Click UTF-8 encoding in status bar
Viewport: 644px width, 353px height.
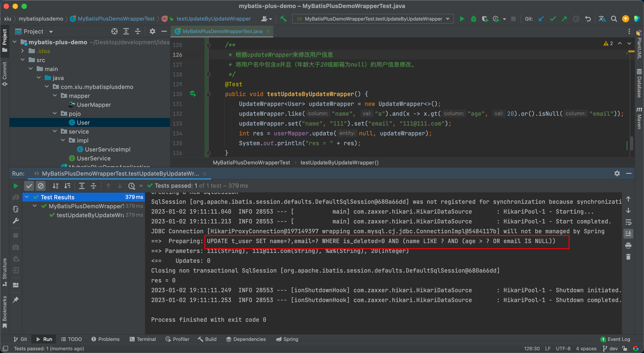pyautogui.click(x=563, y=348)
